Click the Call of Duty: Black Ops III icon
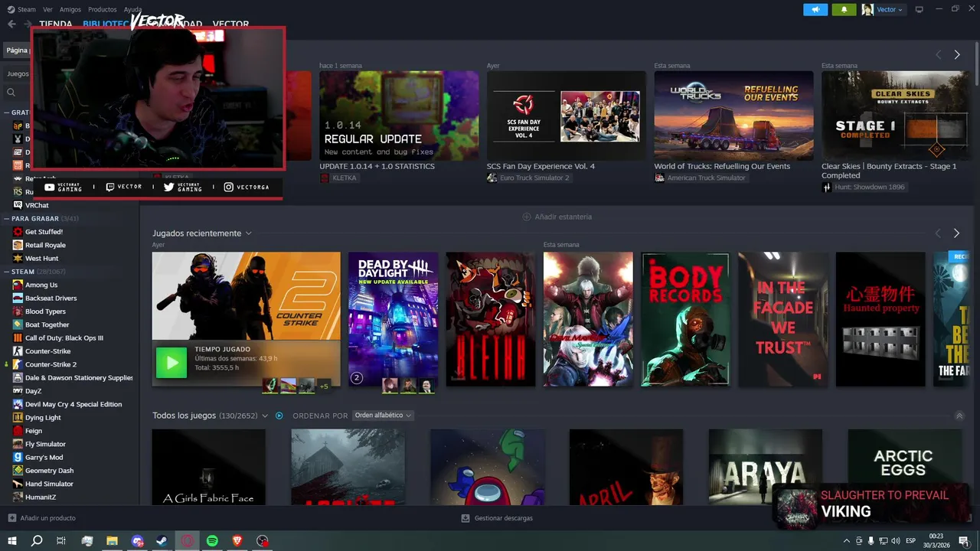This screenshot has width=980, height=551. (x=18, y=337)
